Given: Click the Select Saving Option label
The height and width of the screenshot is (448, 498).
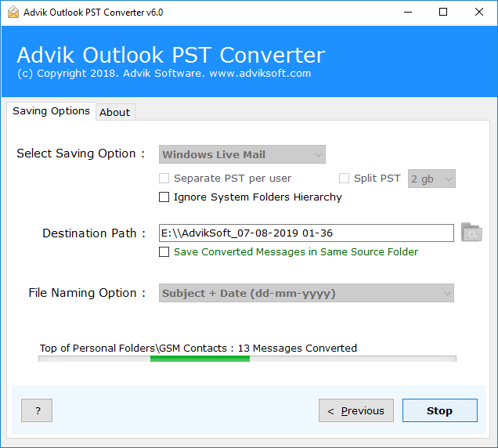Looking at the screenshot, I should click(81, 154).
